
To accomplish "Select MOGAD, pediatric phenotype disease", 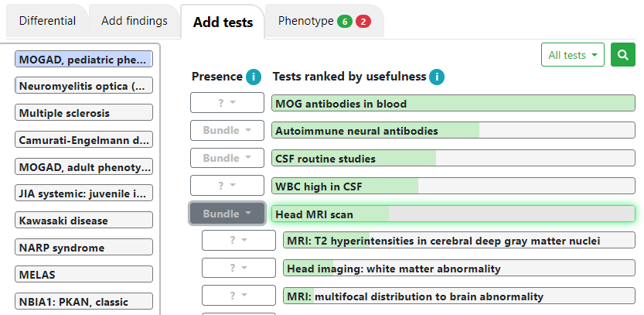I will [x=83, y=60].
